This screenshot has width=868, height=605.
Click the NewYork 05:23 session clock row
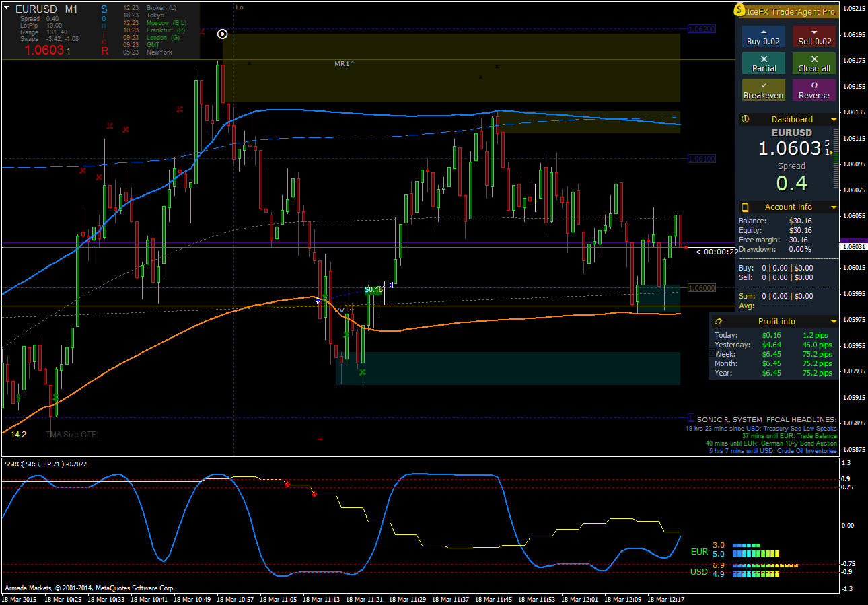tap(148, 52)
